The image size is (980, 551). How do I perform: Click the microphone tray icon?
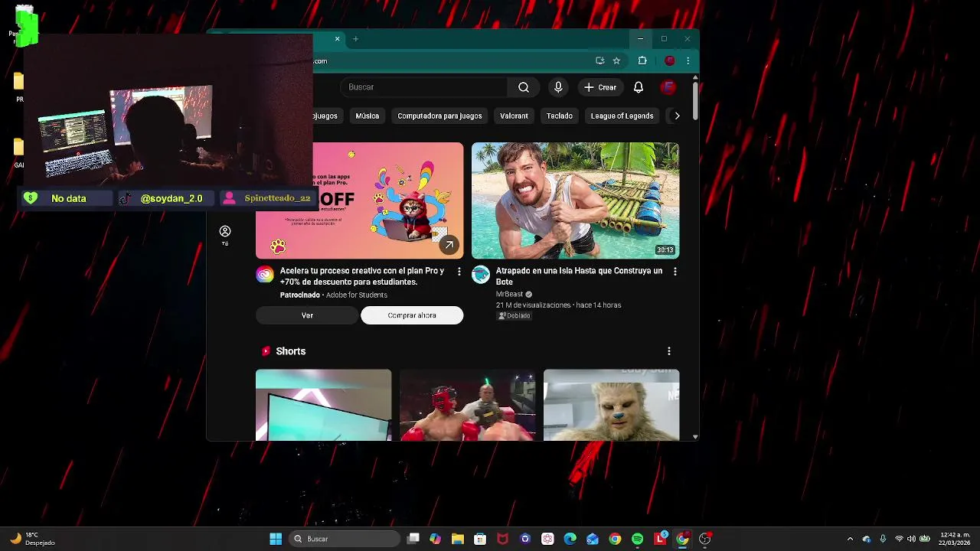pyautogui.click(x=883, y=539)
